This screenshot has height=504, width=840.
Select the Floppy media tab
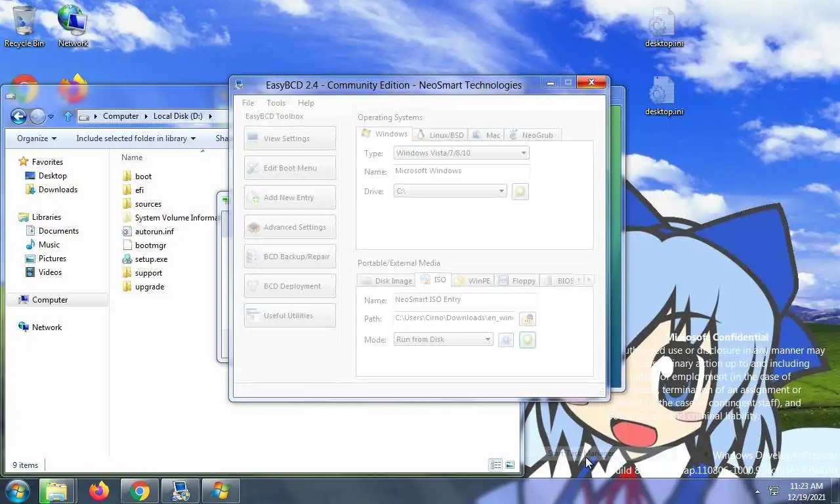(517, 281)
